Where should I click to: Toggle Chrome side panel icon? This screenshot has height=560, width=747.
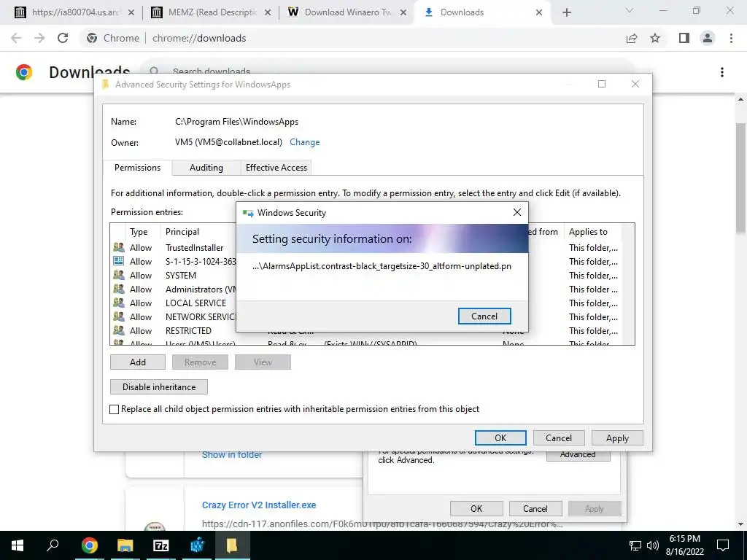684,38
